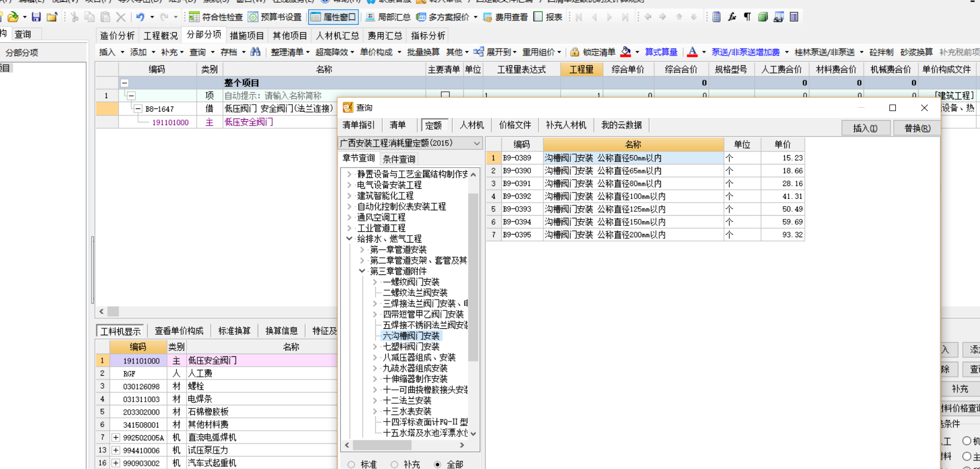Tick the 主要清单 checkbox in row 1
The image size is (980, 469).
coord(445,95)
